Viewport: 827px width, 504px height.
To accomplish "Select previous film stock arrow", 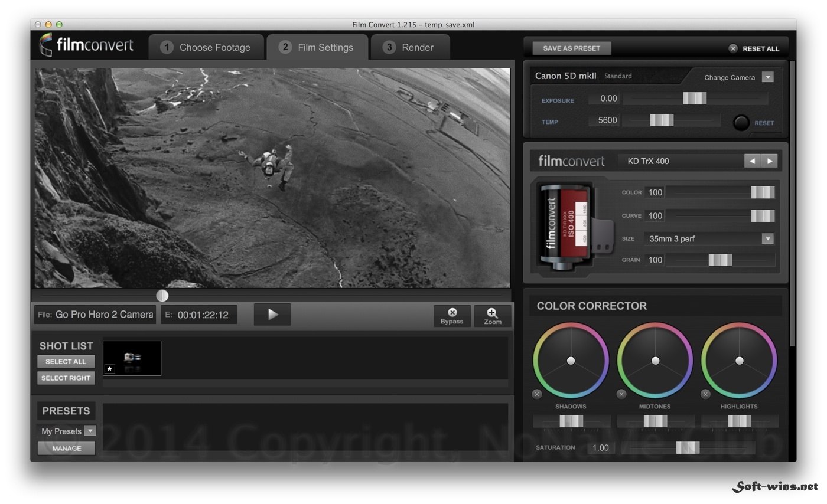I will click(752, 161).
